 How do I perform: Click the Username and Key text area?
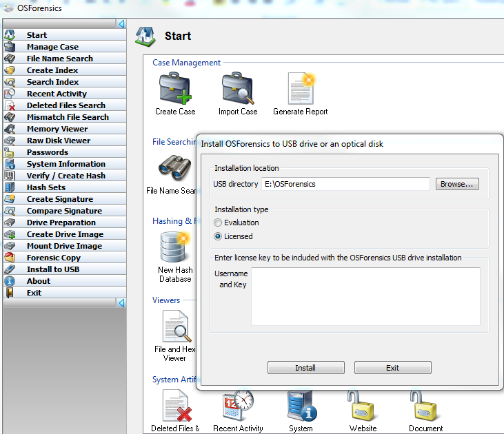tap(366, 296)
